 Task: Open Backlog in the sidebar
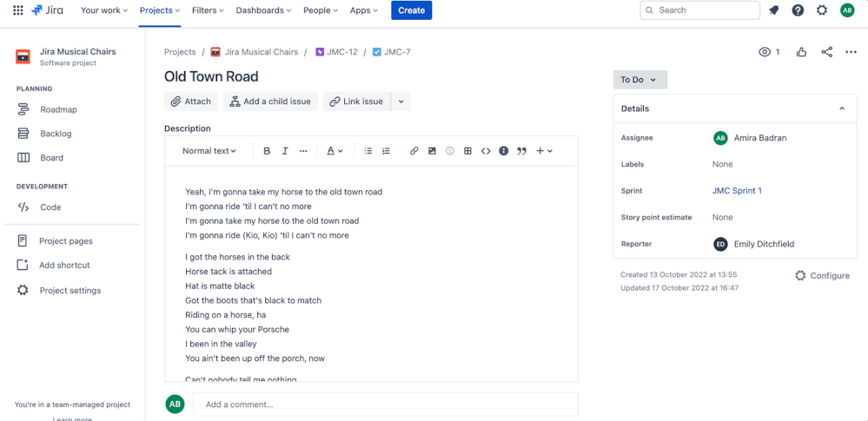56,134
